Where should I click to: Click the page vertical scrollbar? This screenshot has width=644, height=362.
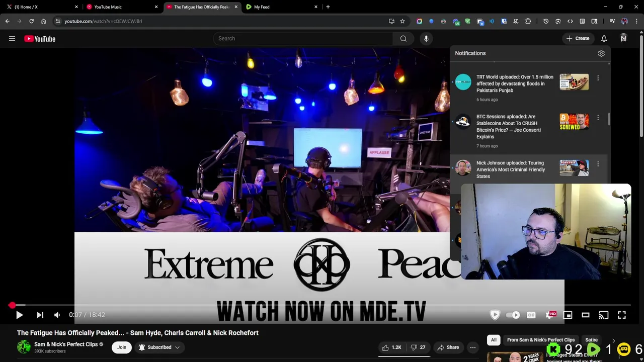[x=641, y=85]
